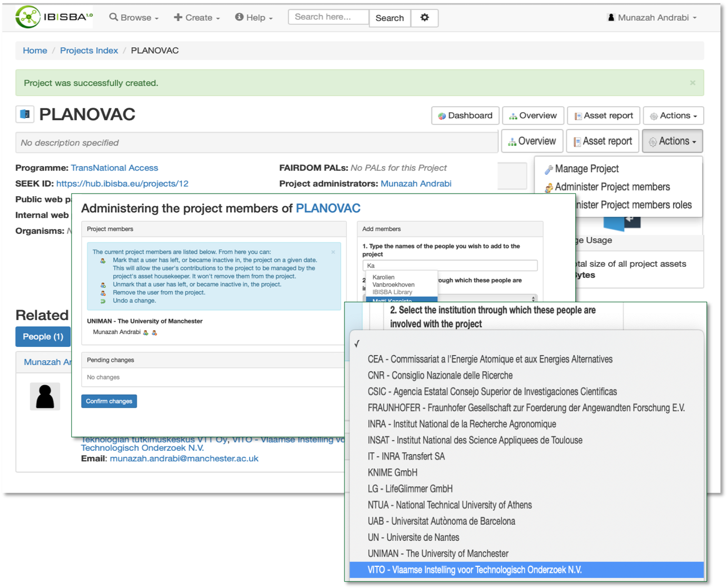Image resolution: width=727 pixels, height=588 pixels.
Task: Open the Browse menu
Action: (134, 18)
